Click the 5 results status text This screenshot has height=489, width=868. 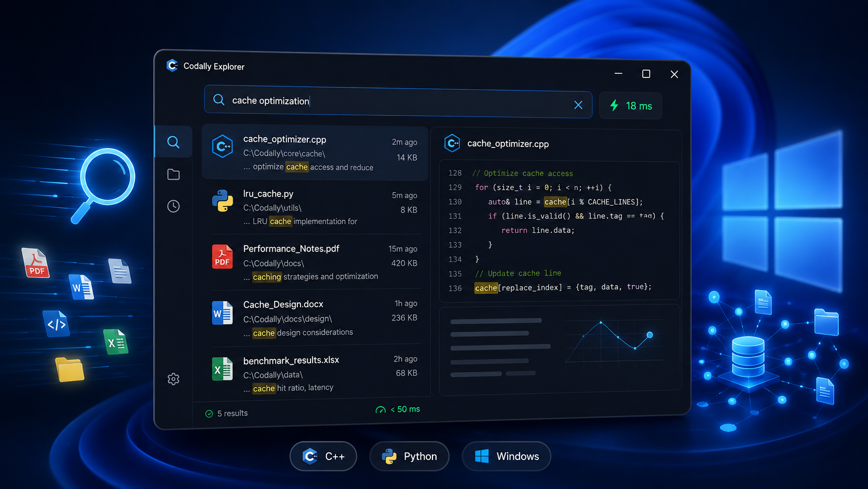click(233, 413)
